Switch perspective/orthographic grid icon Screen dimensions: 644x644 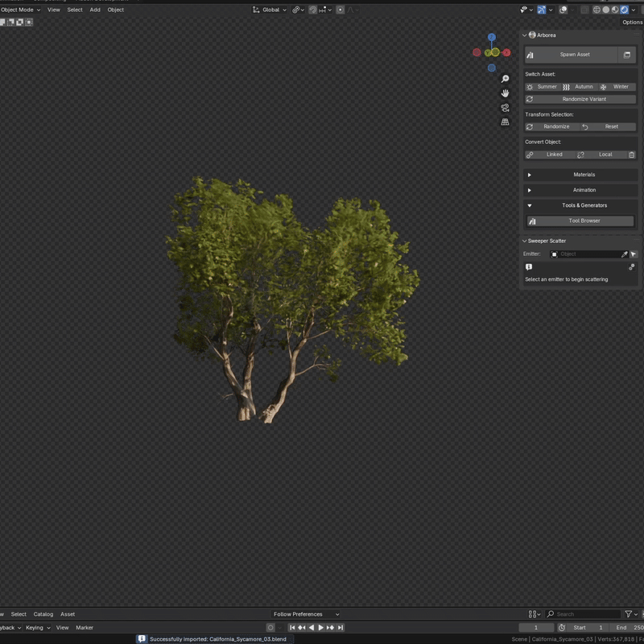pyautogui.click(x=506, y=122)
